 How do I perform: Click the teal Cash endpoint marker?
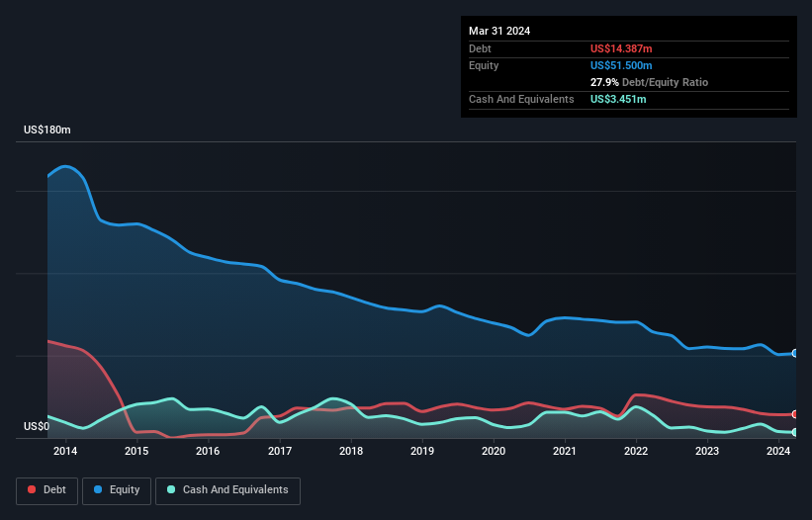[x=795, y=432]
